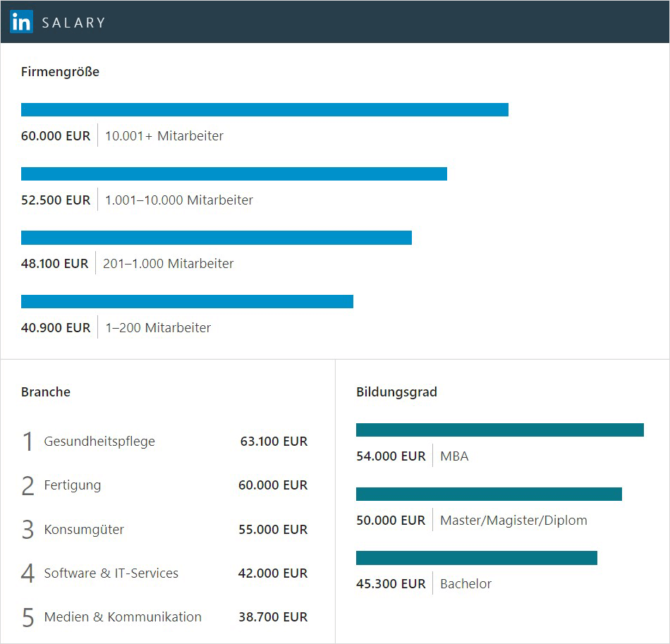
Task: Click the Bildungsgrad section heading
Action: (x=396, y=392)
